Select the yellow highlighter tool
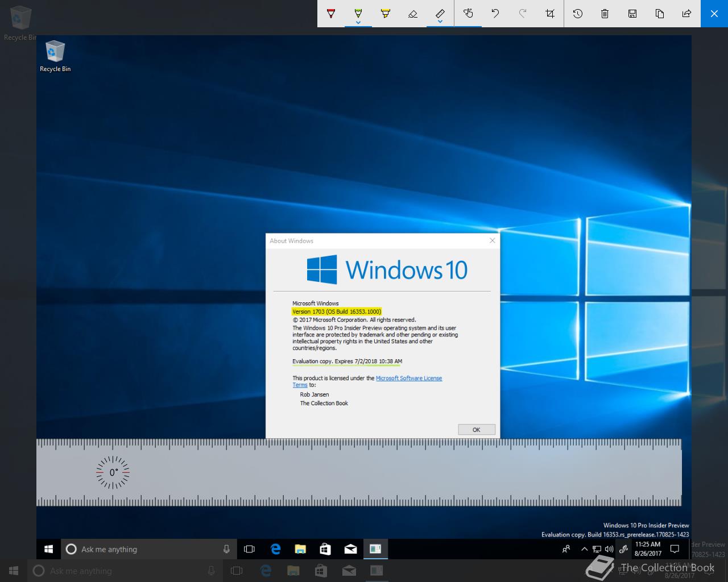Image resolution: width=728 pixels, height=582 pixels. [386, 14]
